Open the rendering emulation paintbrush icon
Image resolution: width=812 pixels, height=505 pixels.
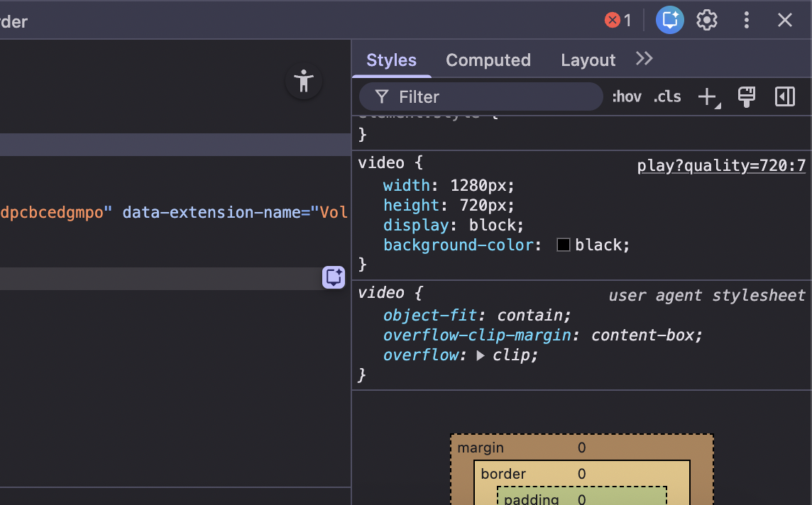(746, 97)
